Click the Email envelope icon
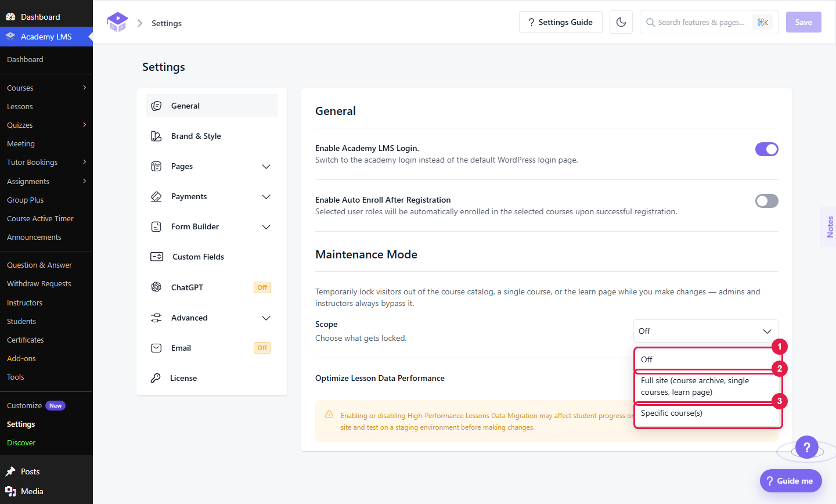The image size is (836, 504). point(156,348)
